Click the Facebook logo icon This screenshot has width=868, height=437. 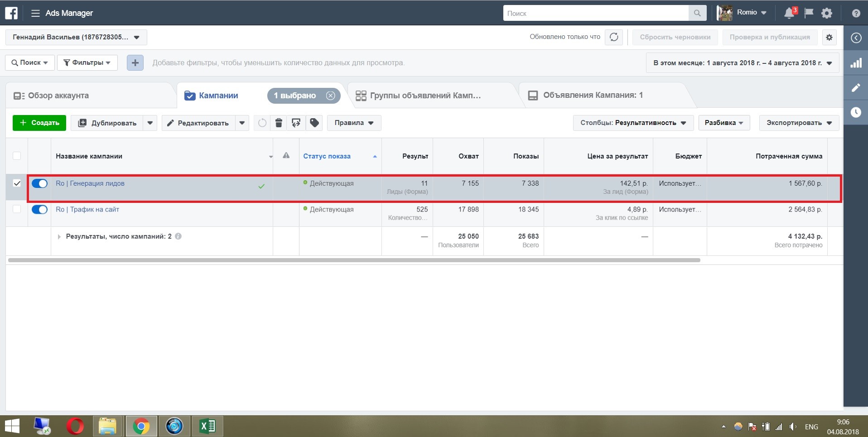coord(11,13)
